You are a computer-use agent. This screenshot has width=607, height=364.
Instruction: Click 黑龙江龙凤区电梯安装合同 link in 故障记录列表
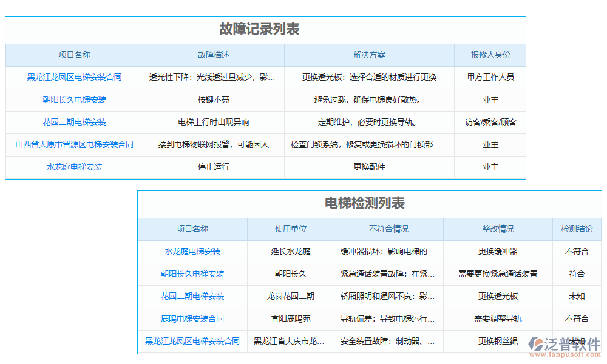(74, 77)
